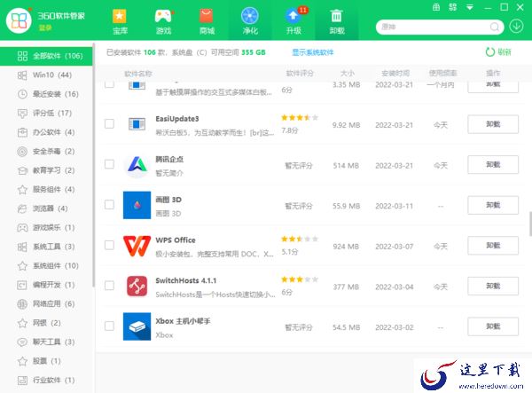The image size is (532, 393).
Task: Open the 升级 upgrade tab
Action: pyautogui.click(x=293, y=21)
